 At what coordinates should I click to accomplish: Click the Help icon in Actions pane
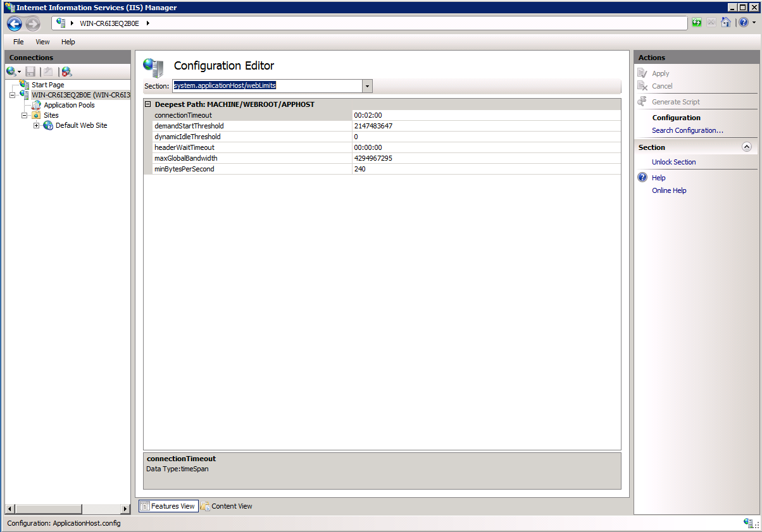point(643,178)
